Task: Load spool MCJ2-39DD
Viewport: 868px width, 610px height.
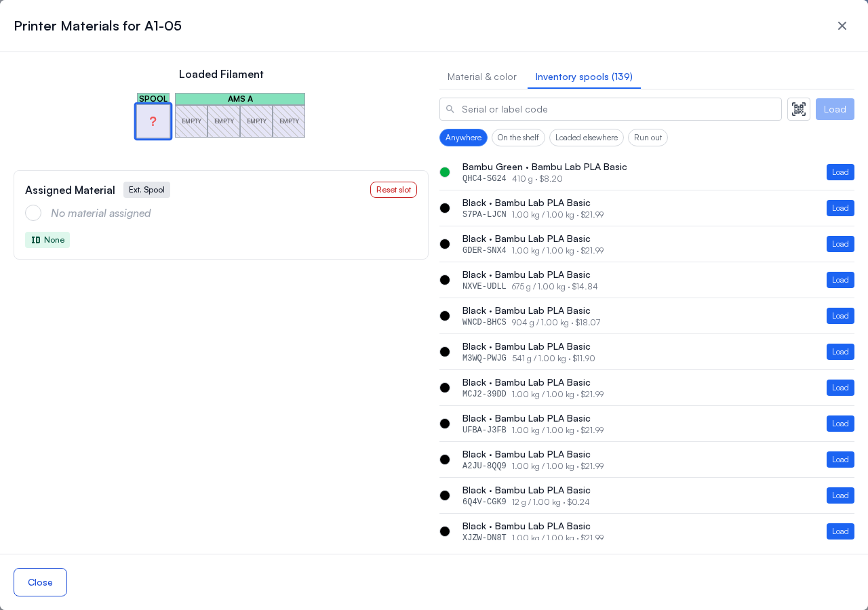Action: click(x=840, y=388)
